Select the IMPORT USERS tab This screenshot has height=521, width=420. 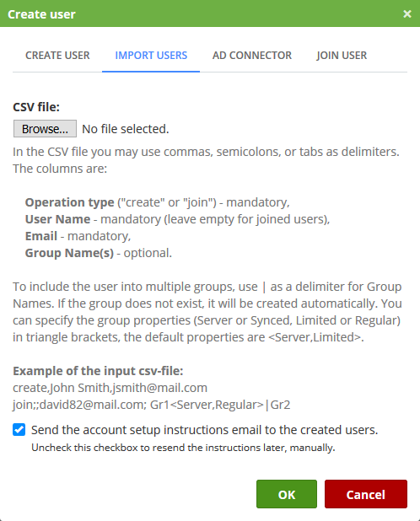coord(151,55)
